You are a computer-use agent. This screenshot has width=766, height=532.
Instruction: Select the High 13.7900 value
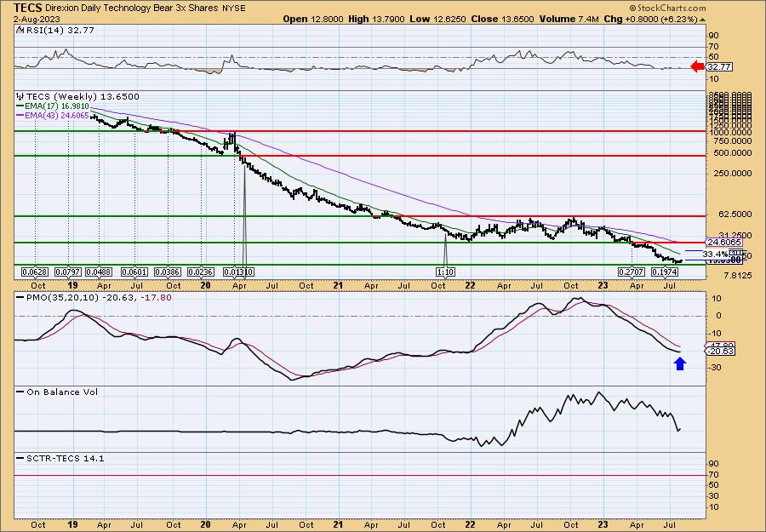(376, 19)
